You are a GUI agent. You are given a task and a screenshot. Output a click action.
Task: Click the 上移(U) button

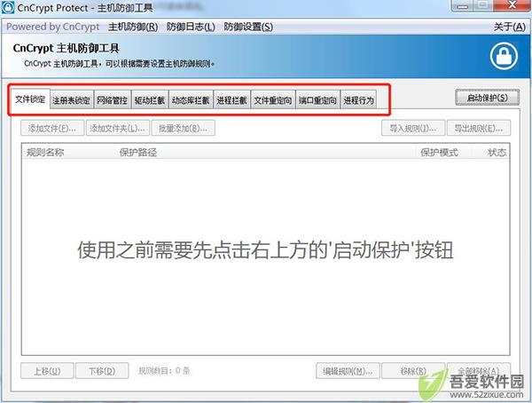click(x=47, y=371)
